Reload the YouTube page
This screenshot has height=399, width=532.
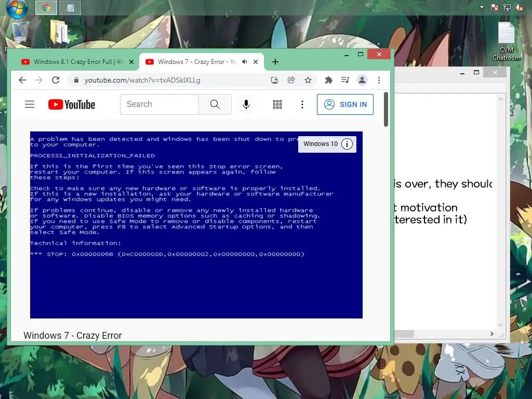pyautogui.click(x=56, y=80)
